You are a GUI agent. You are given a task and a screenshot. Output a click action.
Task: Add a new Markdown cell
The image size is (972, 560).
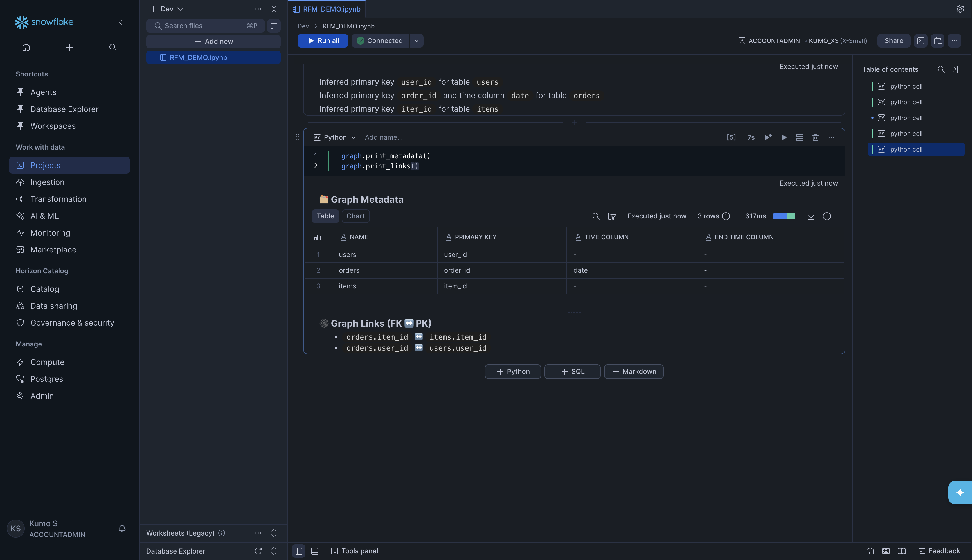[633, 371]
